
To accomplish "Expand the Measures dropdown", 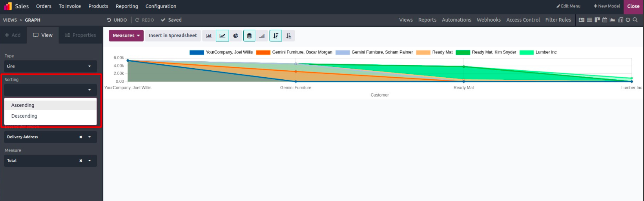I will coord(126,36).
